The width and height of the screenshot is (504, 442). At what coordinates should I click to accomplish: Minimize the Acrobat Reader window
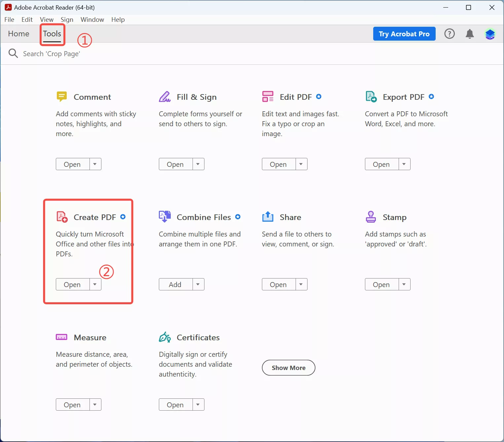(446, 7)
